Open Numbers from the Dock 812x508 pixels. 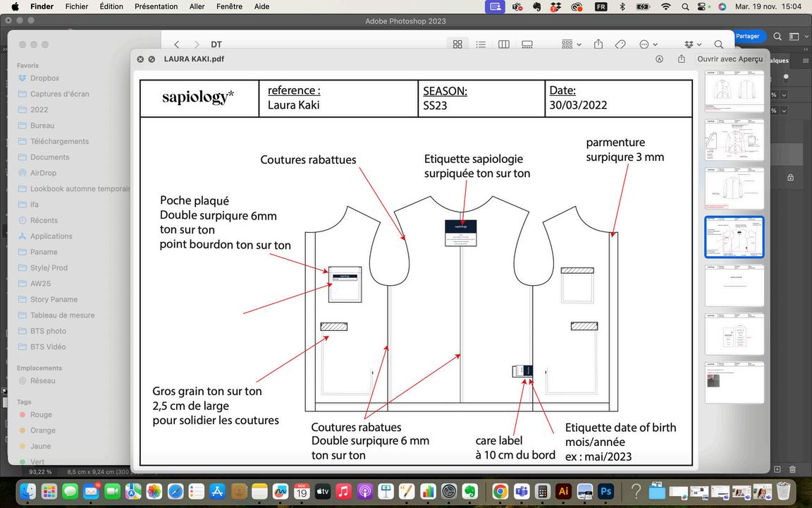coord(428,491)
